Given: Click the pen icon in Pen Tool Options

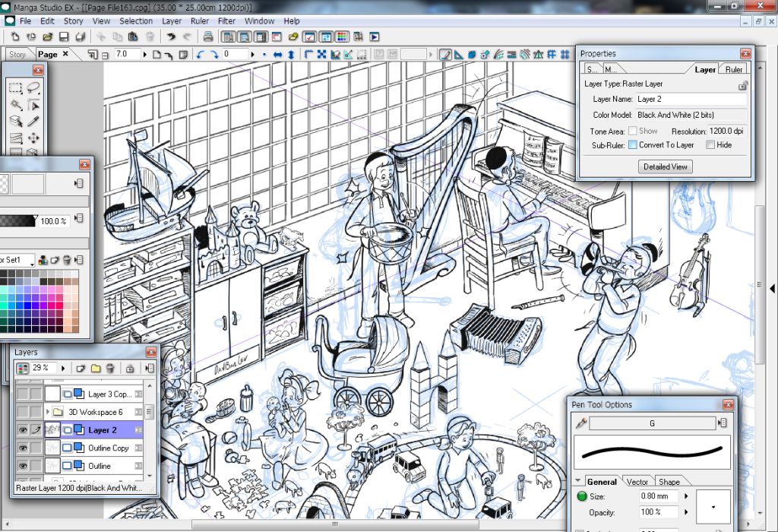Looking at the screenshot, I should (580, 423).
